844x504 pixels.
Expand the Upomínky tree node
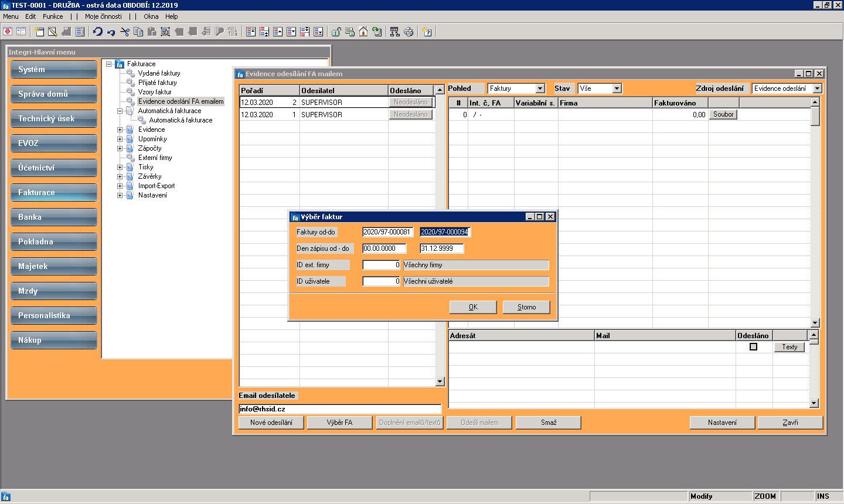pos(120,139)
